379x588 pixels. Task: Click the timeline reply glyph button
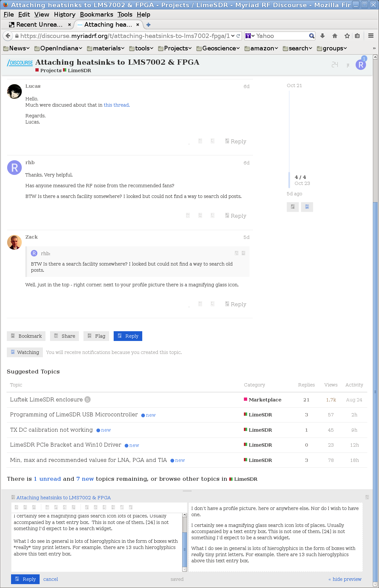point(293,207)
